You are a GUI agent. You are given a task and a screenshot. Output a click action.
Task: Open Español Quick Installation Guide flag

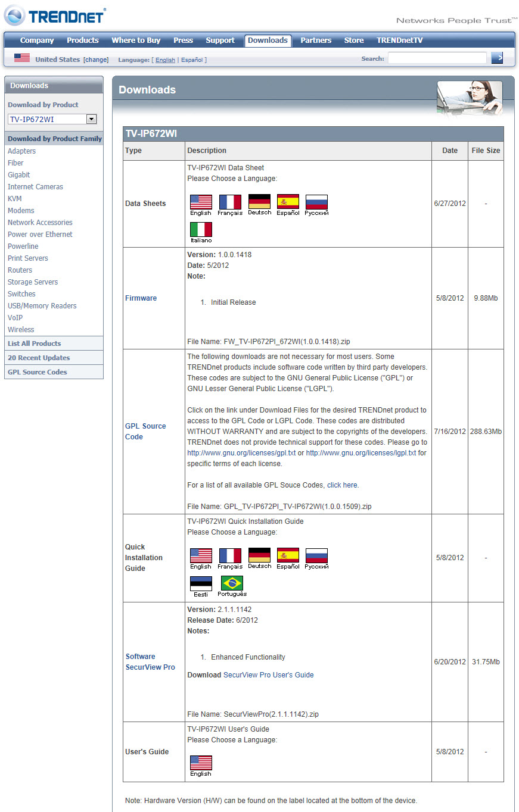(288, 556)
